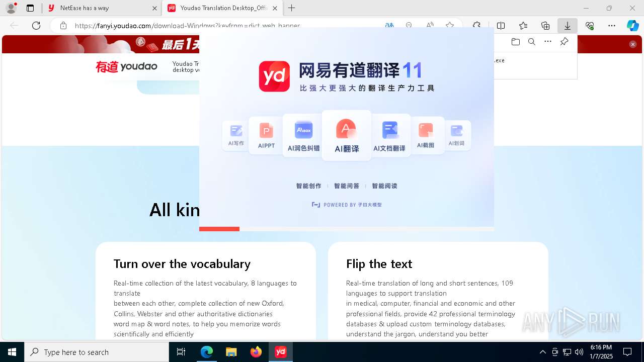This screenshot has width=644, height=362.
Task: Click the 智能创作 text
Action: click(308, 186)
